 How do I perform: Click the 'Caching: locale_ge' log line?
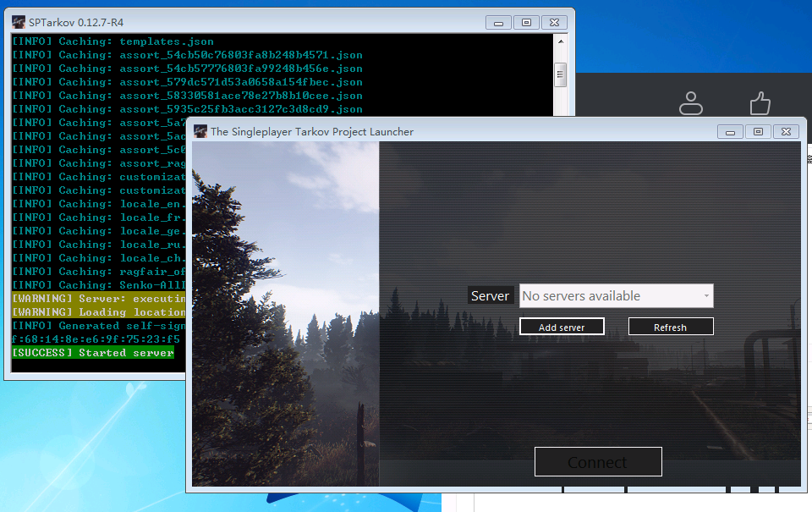(x=98, y=230)
